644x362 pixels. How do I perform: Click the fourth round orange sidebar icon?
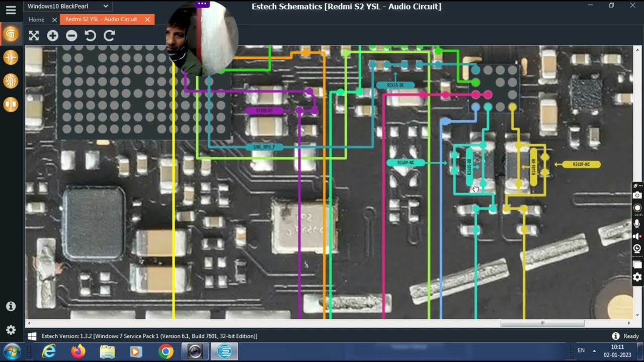(11, 105)
